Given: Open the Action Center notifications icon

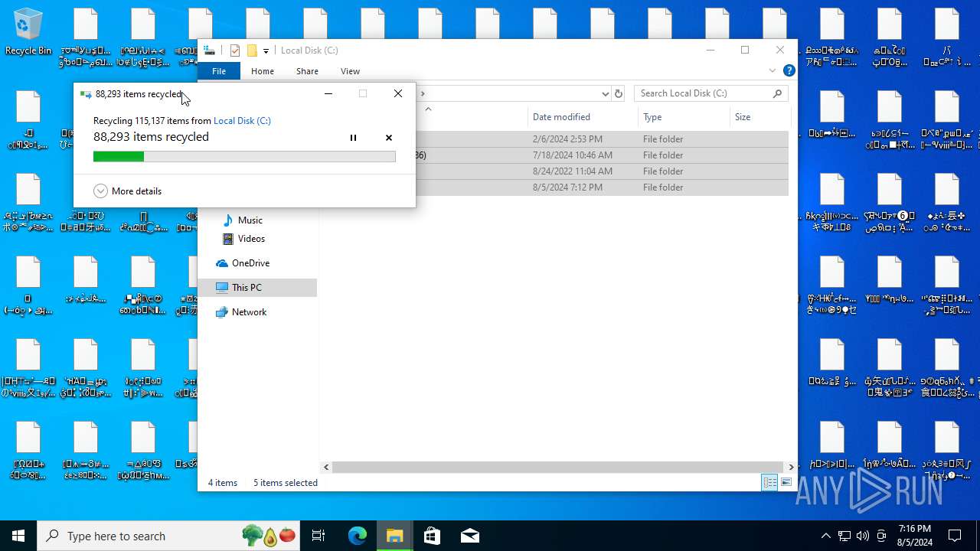Looking at the screenshot, I should click(x=955, y=536).
